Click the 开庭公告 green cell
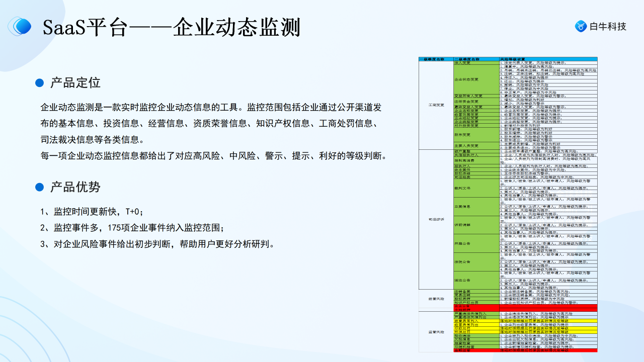Screen dimensions: 644x362 click(476, 243)
